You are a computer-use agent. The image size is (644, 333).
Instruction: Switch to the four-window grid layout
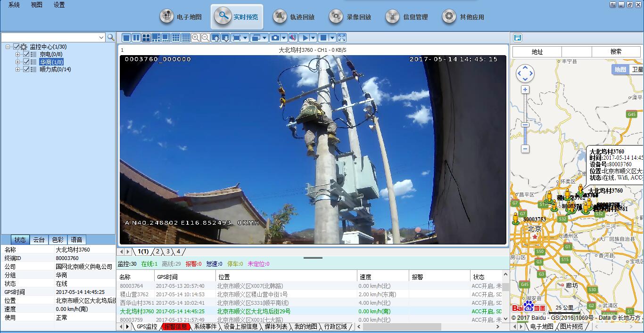coord(146,38)
